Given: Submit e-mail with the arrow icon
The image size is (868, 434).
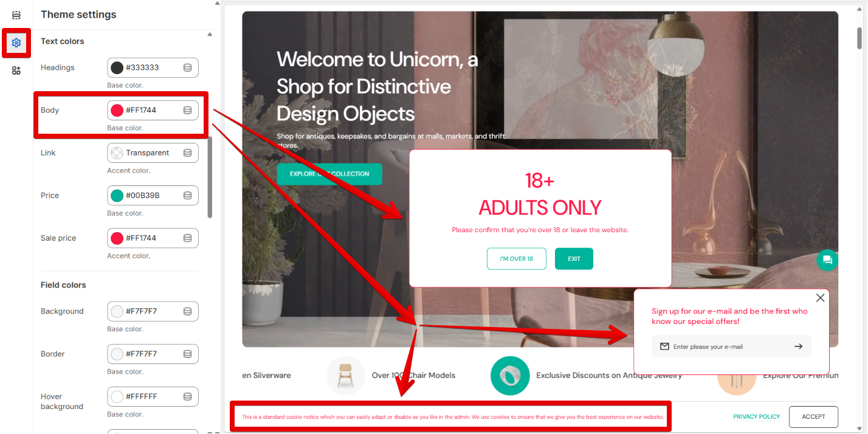Looking at the screenshot, I should point(799,346).
